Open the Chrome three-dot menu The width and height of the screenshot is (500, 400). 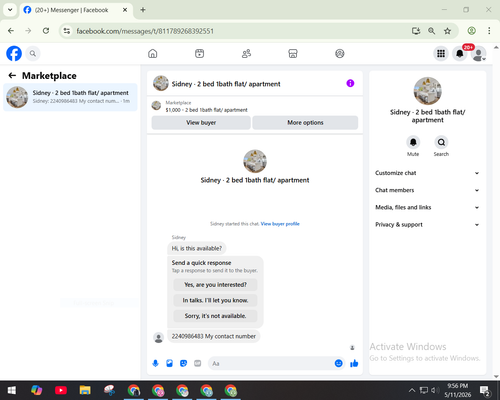pos(489,31)
